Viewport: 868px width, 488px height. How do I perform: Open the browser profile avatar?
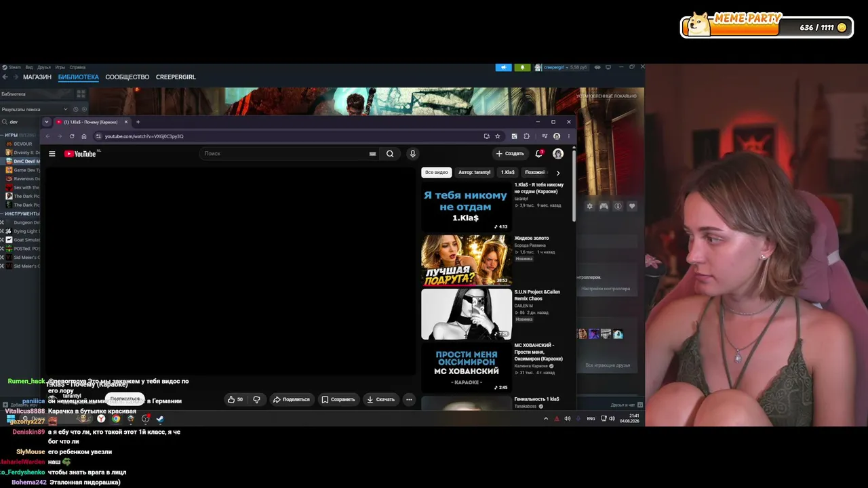pyautogui.click(x=557, y=136)
